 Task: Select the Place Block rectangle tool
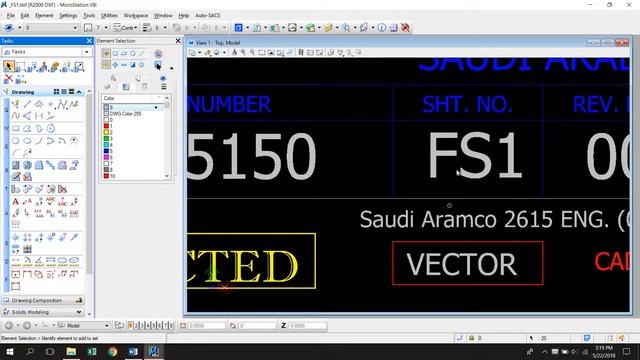[16, 129]
